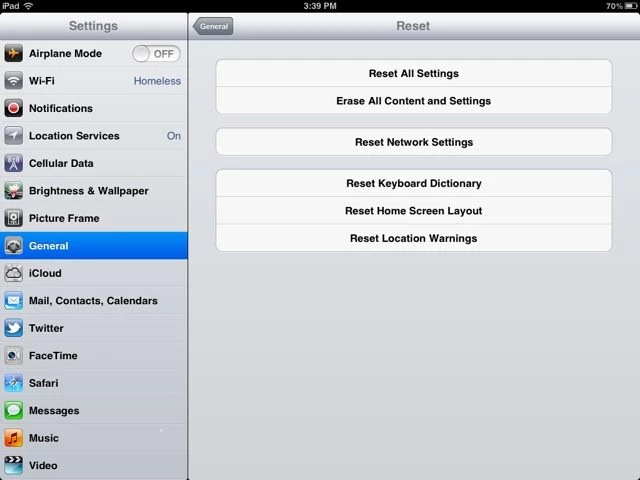Toggle the Airplane Mode OFF switch
This screenshot has width=640, height=480.
point(156,53)
